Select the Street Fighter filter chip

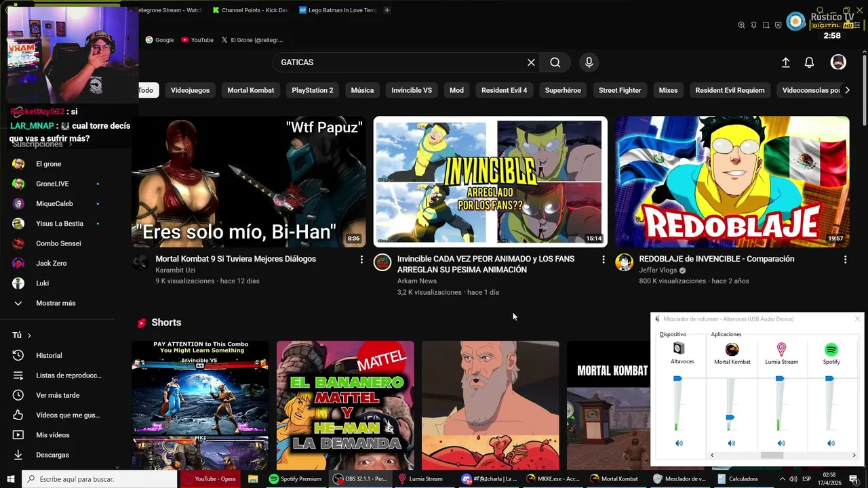[x=620, y=90]
